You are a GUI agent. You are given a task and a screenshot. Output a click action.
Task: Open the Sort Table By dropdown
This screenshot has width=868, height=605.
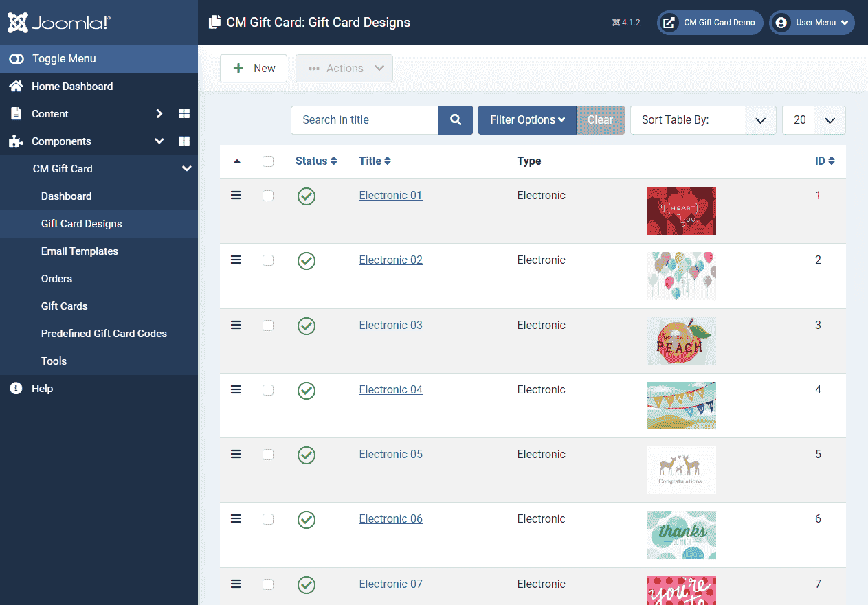[x=702, y=120]
